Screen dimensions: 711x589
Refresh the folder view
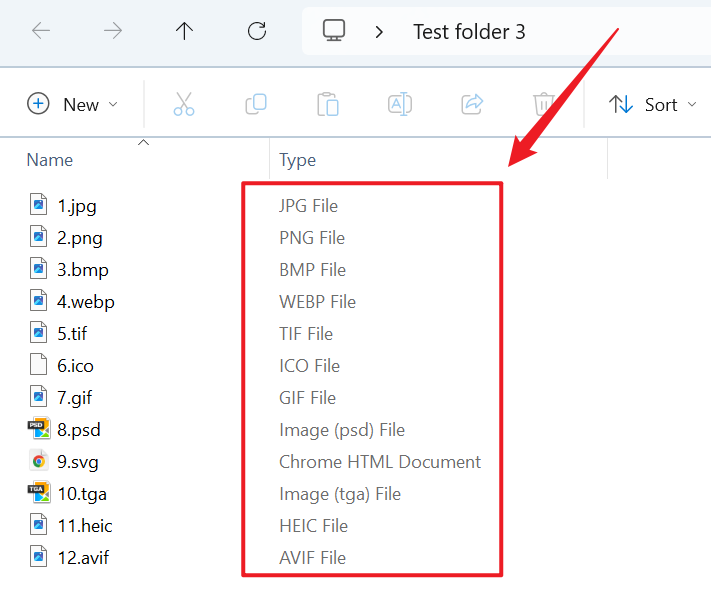[257, 31]
